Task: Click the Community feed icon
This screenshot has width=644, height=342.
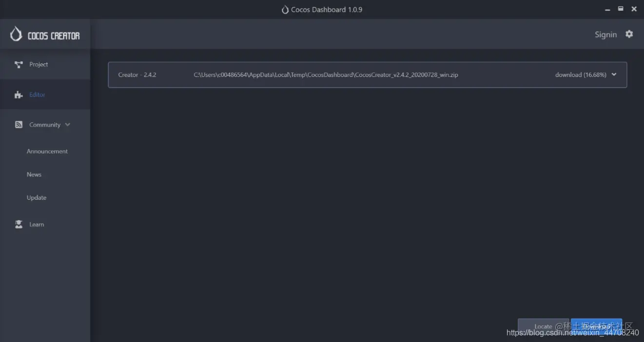Action: coord(19,125)
